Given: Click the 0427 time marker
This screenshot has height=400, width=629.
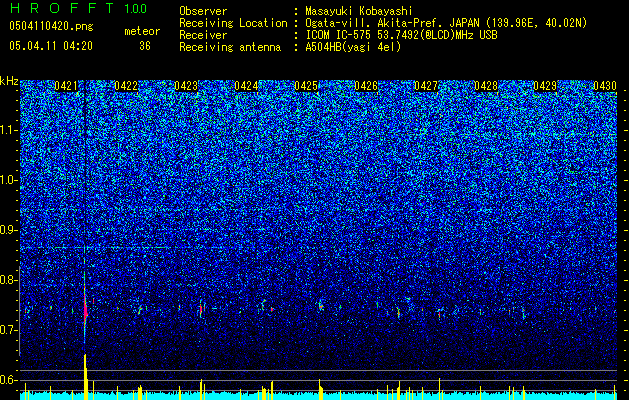Looking at the screenshot, I should pos(426,86).
